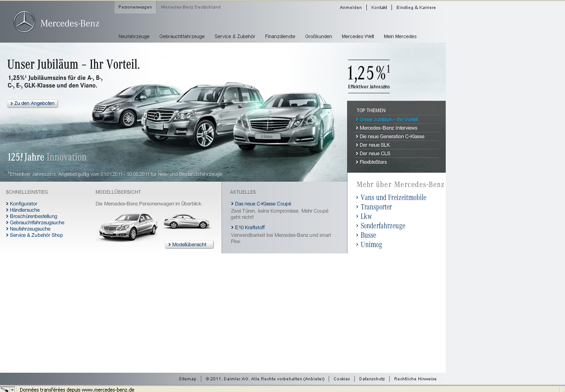Viewport: 565px width, 392px height.
Task: Click the 1,25% Effektiver Jahreszins badge
Action: 369,76
